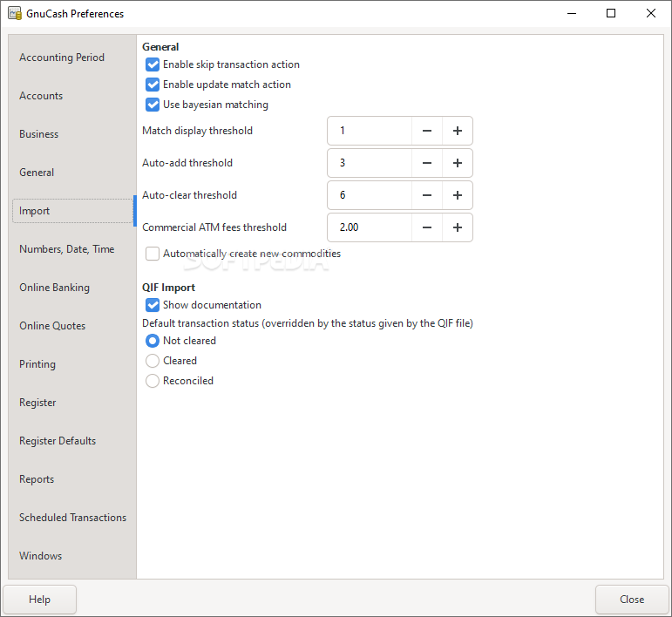Toggle Show documentation checkbox
Screen dimensions: 672x617
click(x=153, y=305)
